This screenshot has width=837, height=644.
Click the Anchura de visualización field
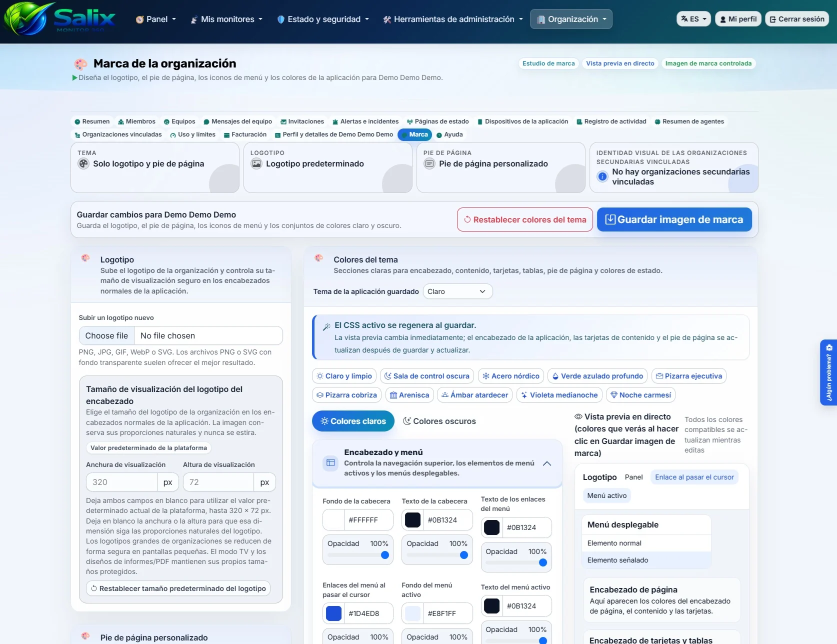click(x=121, y=482)
